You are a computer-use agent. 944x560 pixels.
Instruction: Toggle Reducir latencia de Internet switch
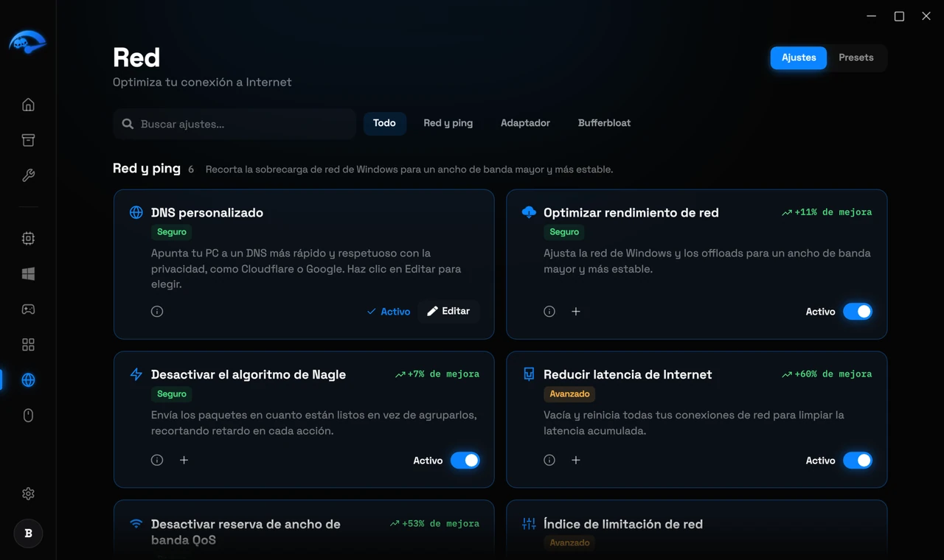point(858,461)
